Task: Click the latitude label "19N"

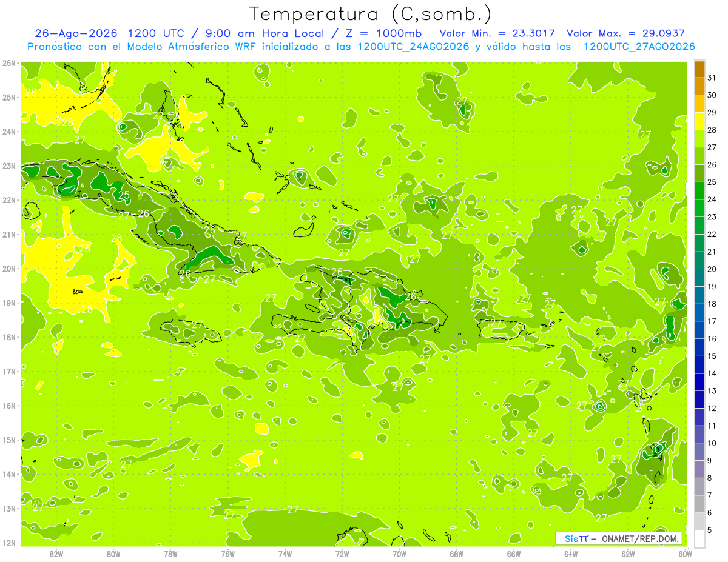Action: (8, 303)
